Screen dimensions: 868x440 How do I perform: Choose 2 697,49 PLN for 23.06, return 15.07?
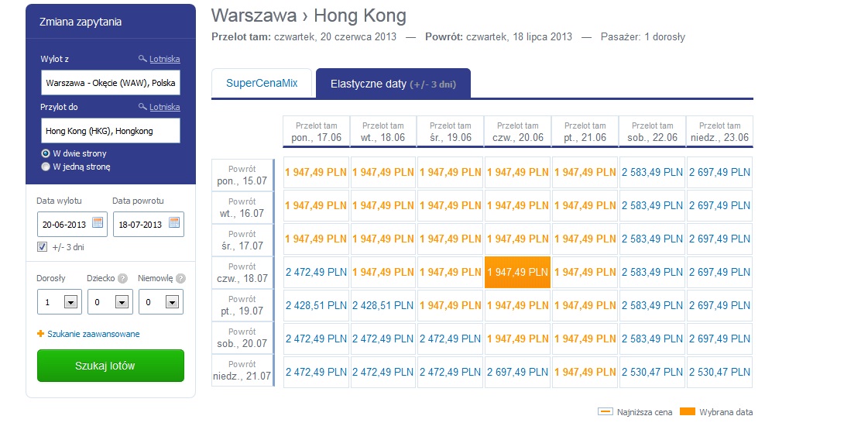pyautogui.click(x=719, y=172)
